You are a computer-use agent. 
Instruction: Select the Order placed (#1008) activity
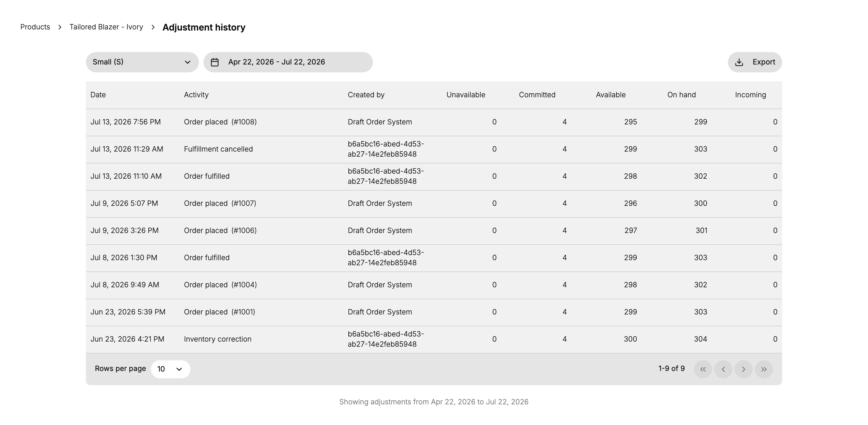(220, 122)
